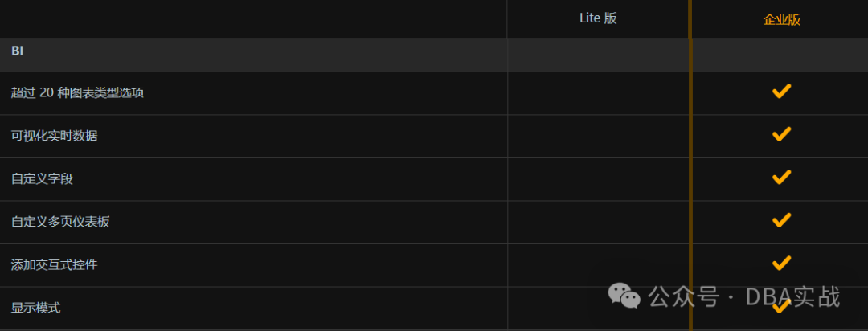Click the checkmark for 超过 20 种图表类型选项
The width and height of the screenshot is (868, 331).
pyautogui.click(x=781, y=92)
